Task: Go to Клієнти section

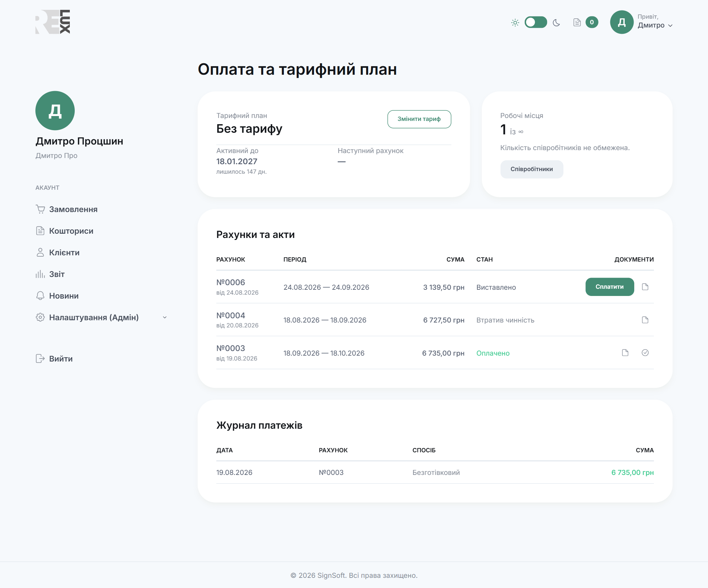Action: (58, 252)
